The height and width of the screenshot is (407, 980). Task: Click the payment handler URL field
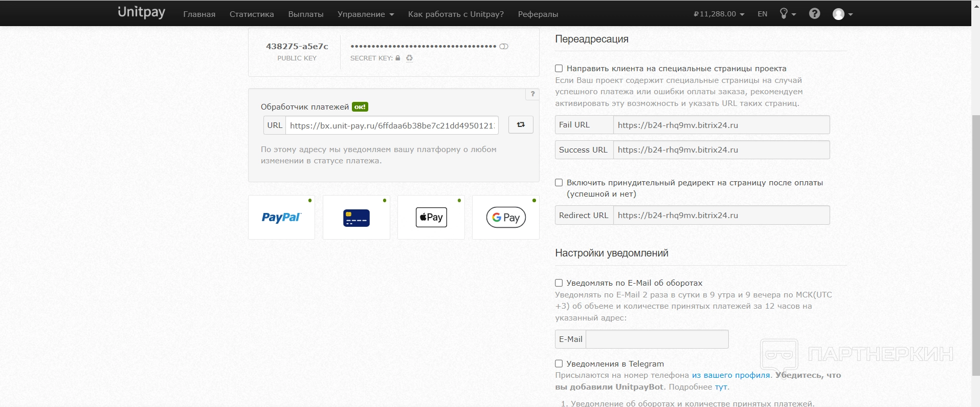tap(392, 125)
